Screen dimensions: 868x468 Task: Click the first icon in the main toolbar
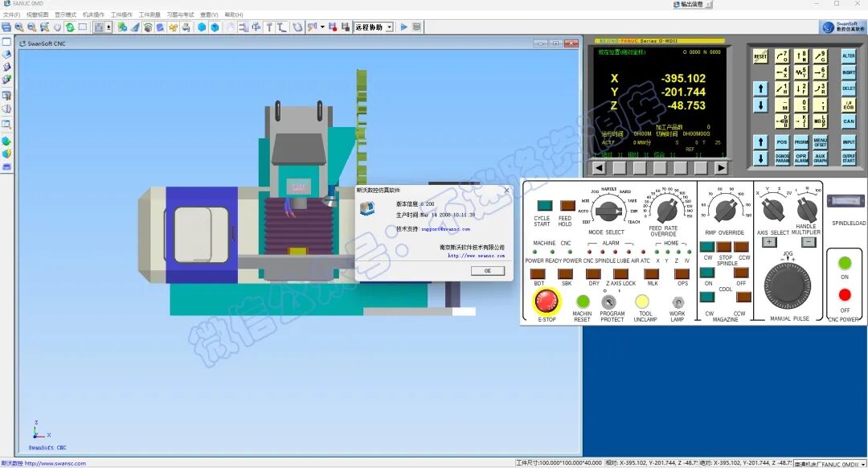pos(6,27)
